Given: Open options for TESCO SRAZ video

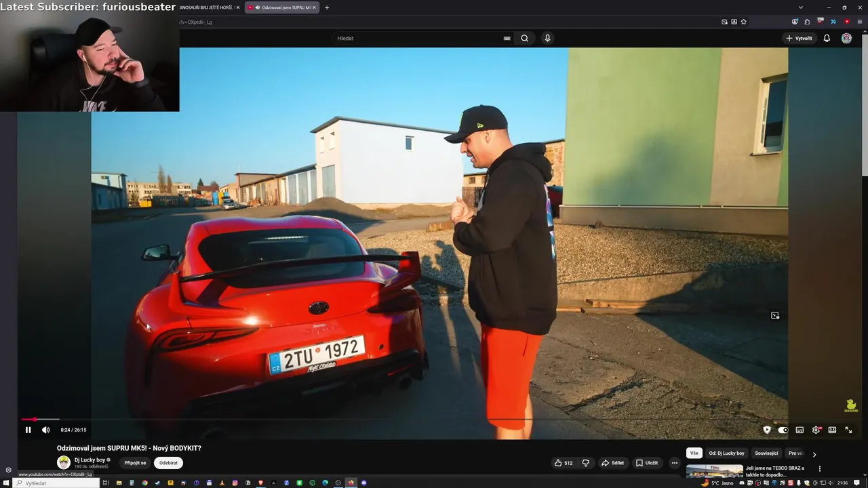Looking at the screenshot, I should click(819, 468).
